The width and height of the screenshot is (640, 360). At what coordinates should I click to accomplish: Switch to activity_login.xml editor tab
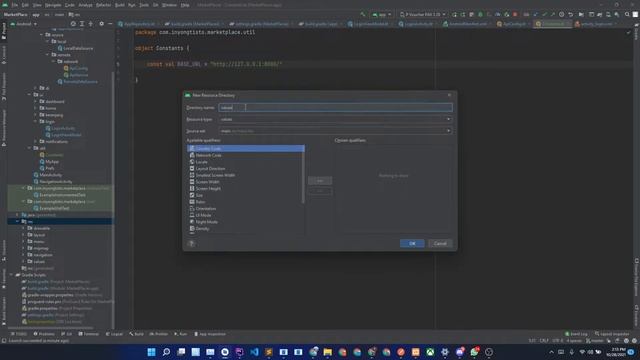(596, 24)
